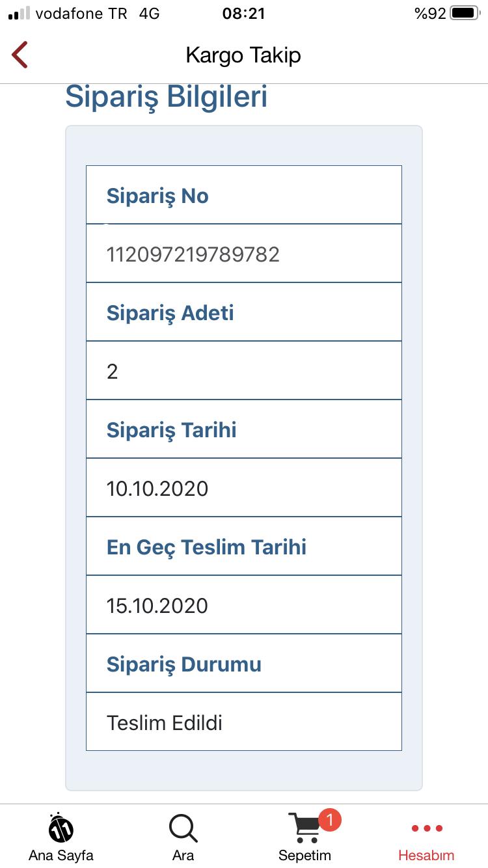
Task: Tap order number 112097219789782
Action: click(x=193, y=254)
